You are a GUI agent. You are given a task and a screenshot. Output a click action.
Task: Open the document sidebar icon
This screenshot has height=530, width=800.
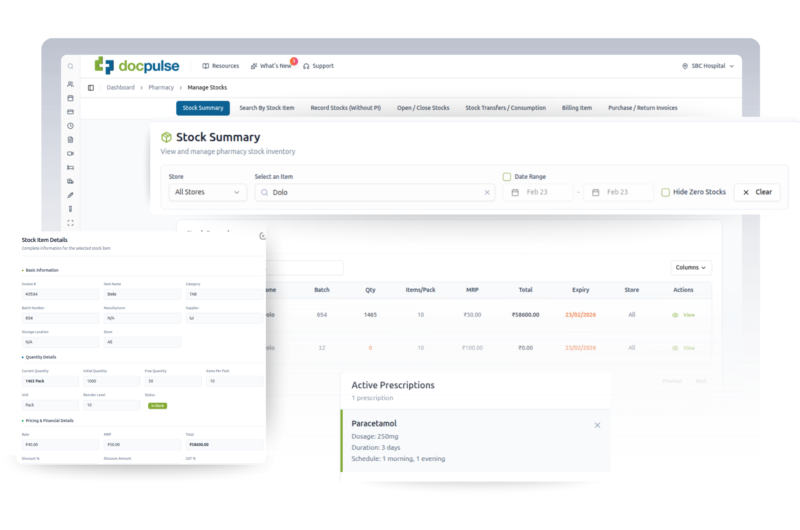point(70,140)
